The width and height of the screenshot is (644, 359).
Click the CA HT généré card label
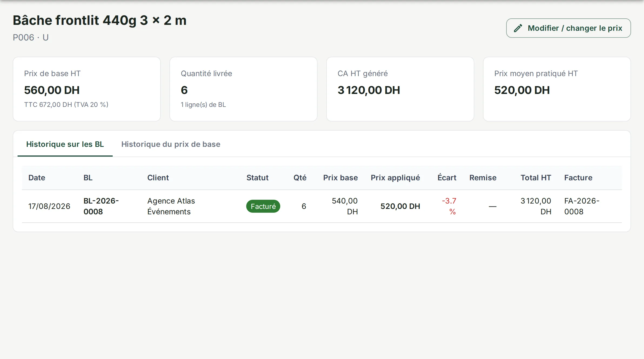[362, 73]
